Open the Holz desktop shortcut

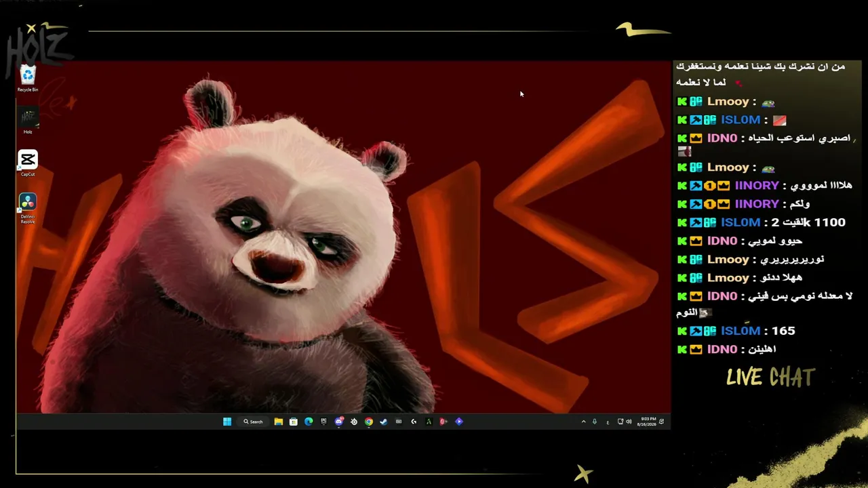click(28, 121)
